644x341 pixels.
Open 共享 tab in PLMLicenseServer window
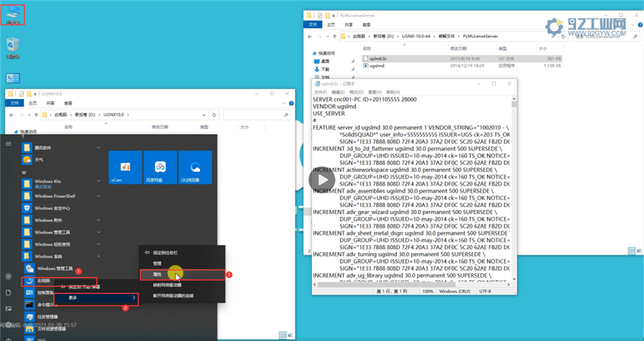(x=348, y=24)
